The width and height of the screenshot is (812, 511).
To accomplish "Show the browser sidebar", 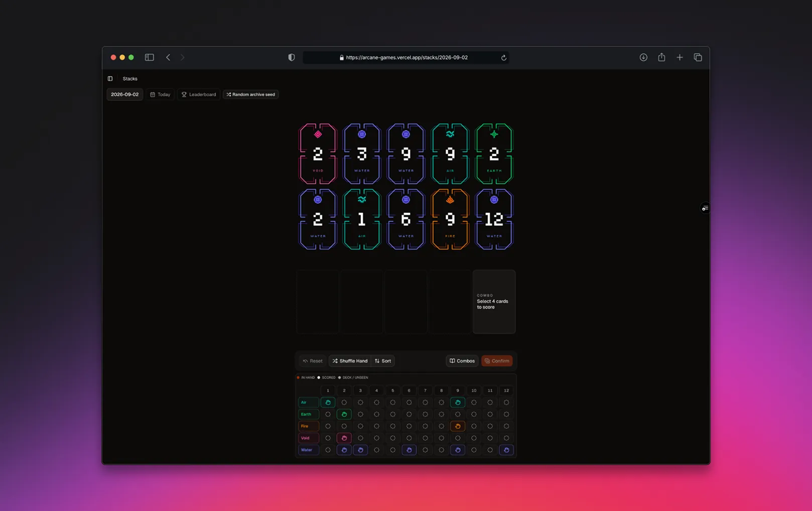I will tap(150, 57).
